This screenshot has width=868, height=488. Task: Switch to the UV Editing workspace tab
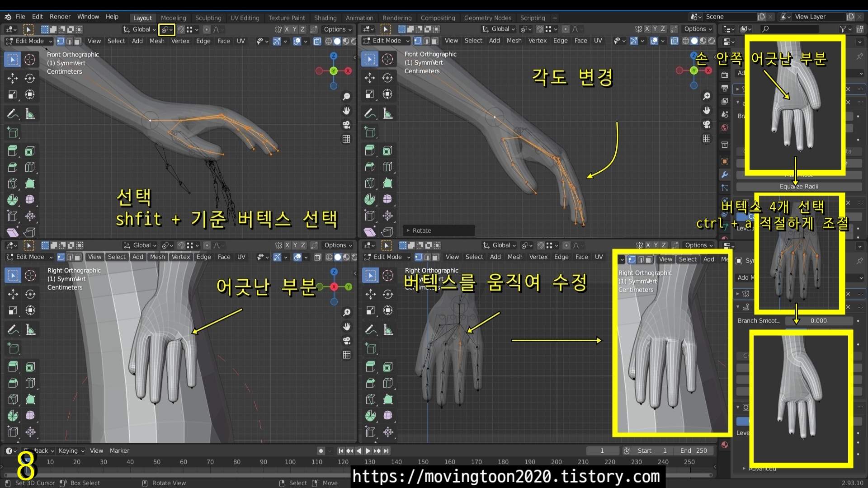(245, 18)
